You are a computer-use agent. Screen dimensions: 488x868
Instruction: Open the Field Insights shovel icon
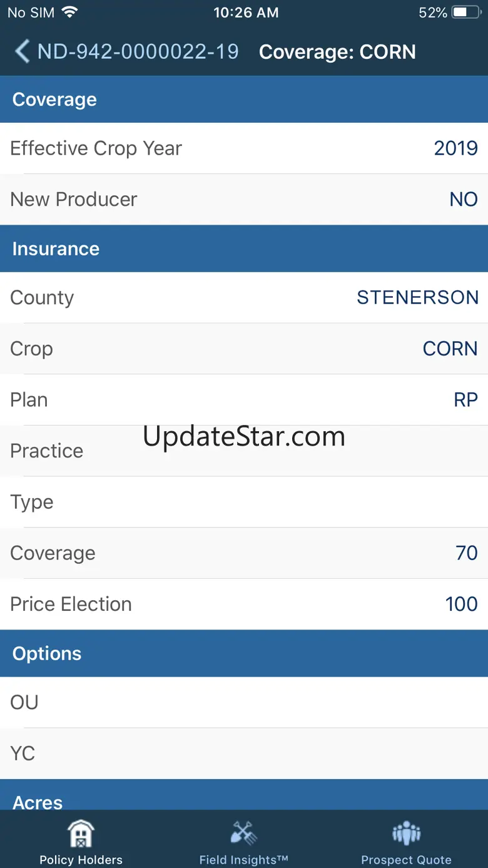[243, 834]
